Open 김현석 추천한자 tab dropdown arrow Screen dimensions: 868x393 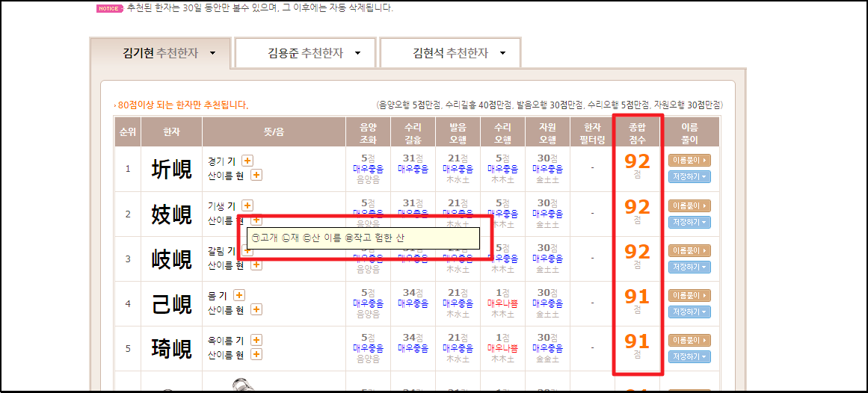502,54
